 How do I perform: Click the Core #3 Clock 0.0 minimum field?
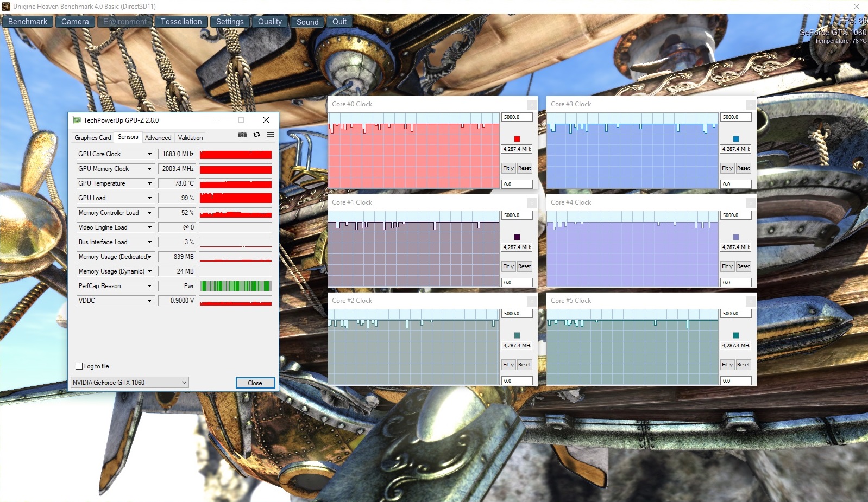pos(736,185)
